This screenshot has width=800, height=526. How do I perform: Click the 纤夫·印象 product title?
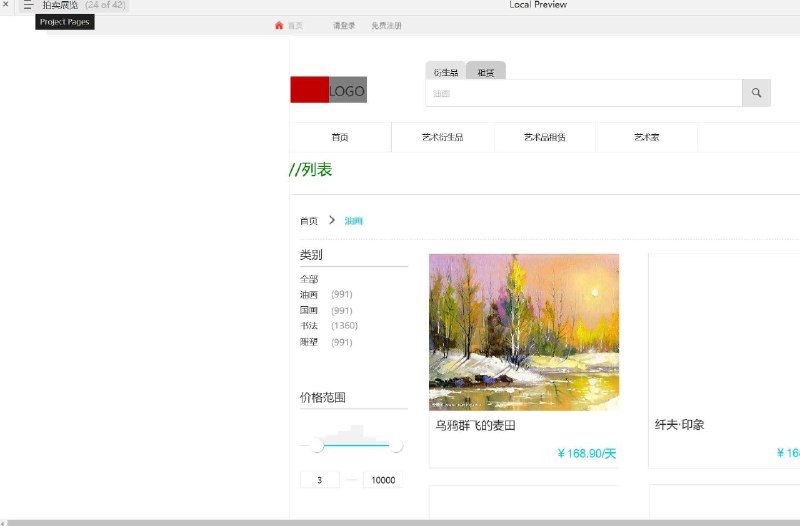(680, 424)
